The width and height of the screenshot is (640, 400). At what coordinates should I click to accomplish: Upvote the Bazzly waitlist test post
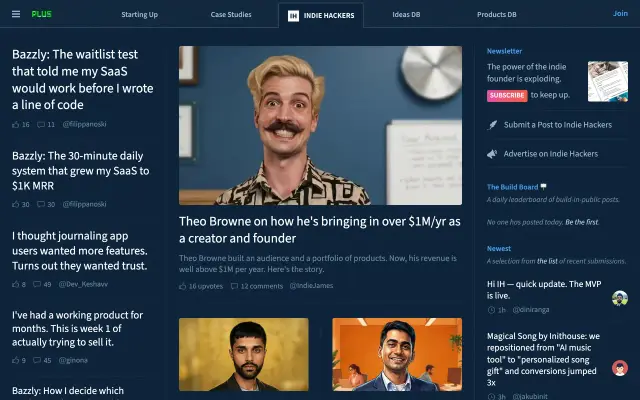[16, 124]
